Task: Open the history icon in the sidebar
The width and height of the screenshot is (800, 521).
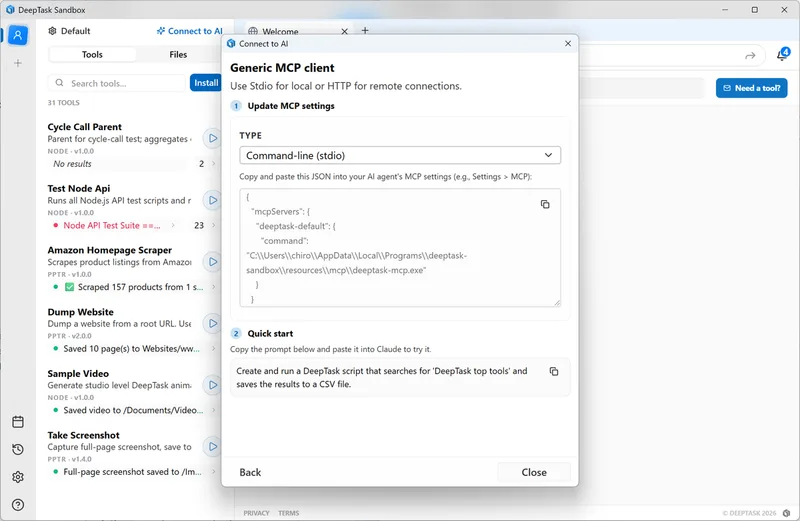Action: [x=18, y=450]
